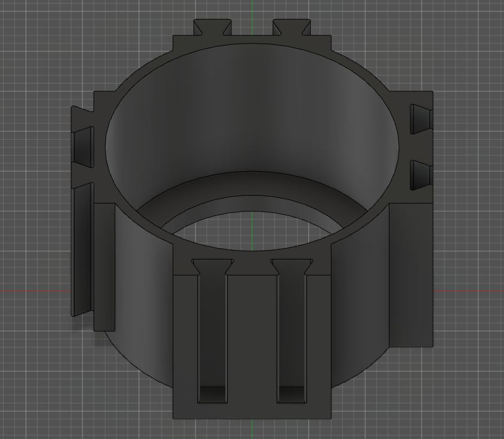This screenshot has height=439, width=504.
Task: Select the top-left dovetail tab on the model
Action: point(212,27)
